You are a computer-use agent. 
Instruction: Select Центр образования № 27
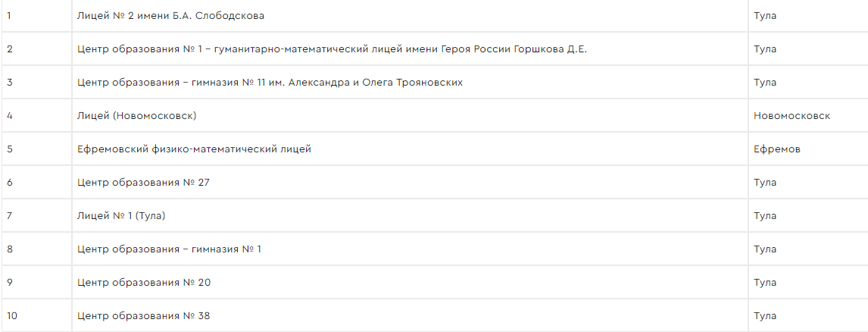143,183
